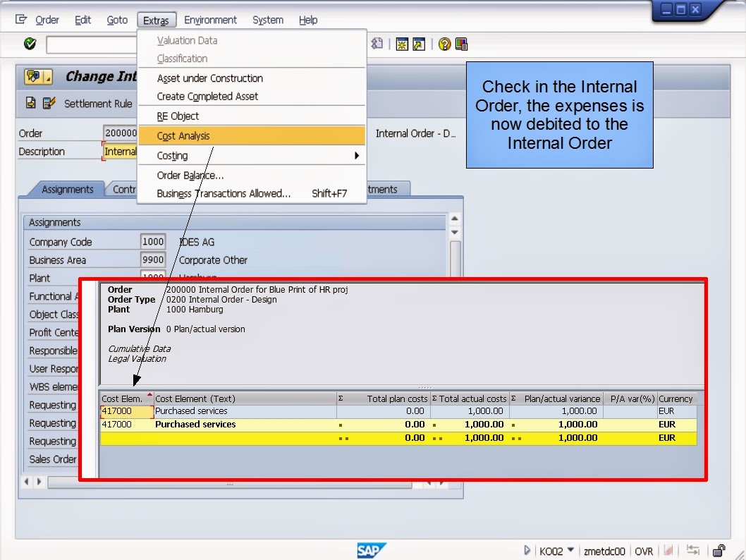Image resolution: width=746 pixels, height=560 pixels.
Task: Select RE Object in the Extras menu
Action: [252, 116]
